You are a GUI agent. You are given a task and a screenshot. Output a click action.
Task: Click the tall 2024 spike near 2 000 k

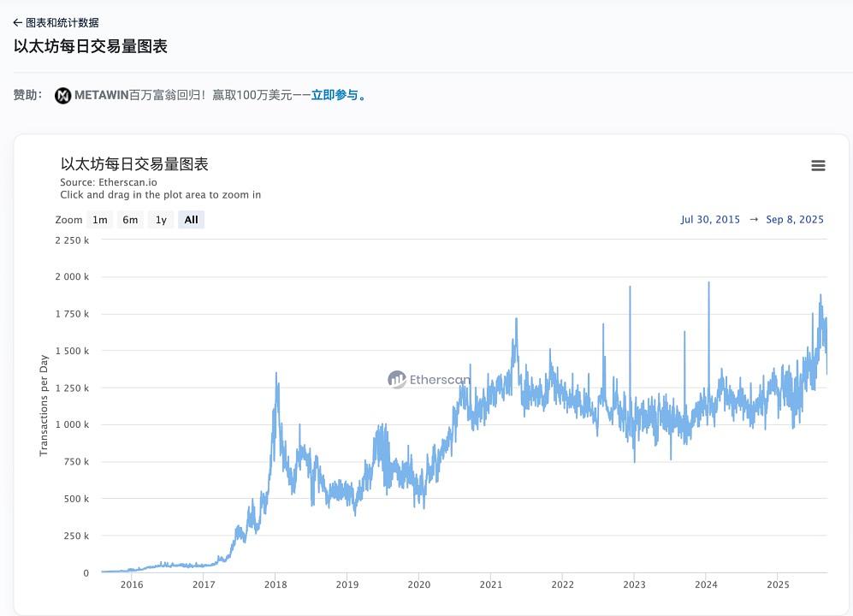(708, 284)
